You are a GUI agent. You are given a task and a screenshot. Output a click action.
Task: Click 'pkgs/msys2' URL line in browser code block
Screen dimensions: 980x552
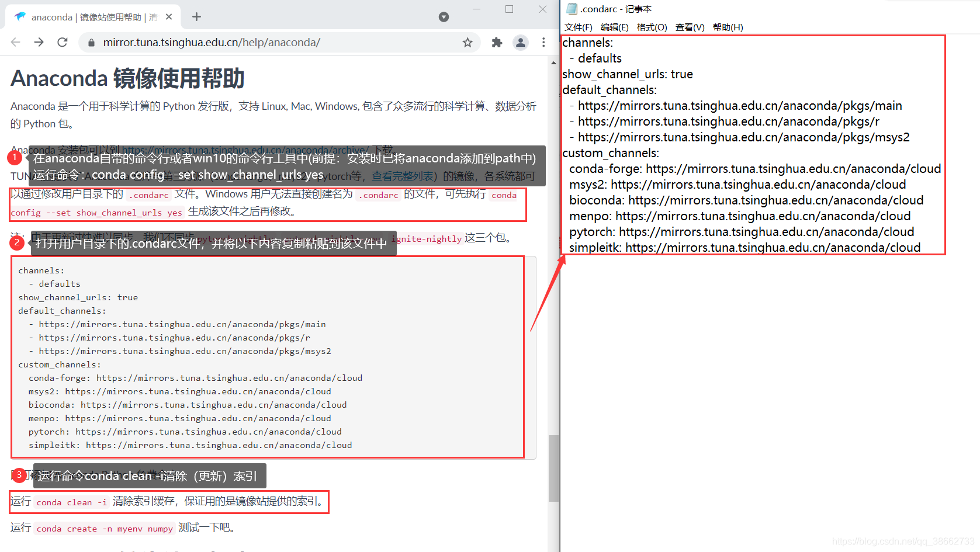click(x=180, y=351)
